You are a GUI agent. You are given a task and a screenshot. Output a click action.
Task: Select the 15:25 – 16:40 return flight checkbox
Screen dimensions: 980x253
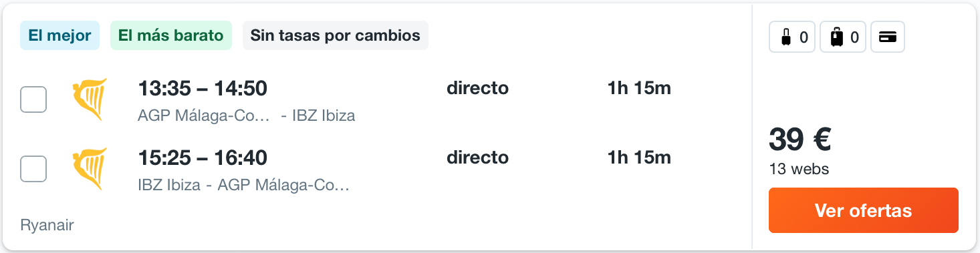(33, 169)
